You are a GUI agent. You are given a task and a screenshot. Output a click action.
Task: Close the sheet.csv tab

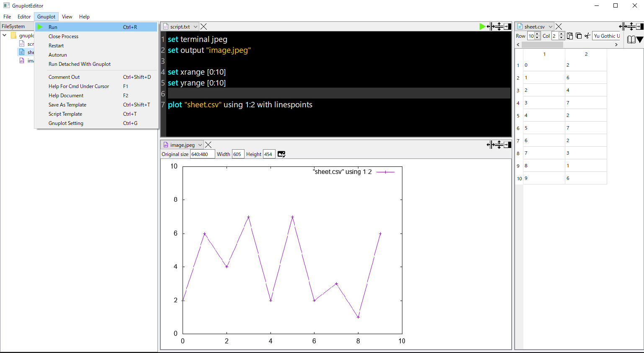coord(559,26)
